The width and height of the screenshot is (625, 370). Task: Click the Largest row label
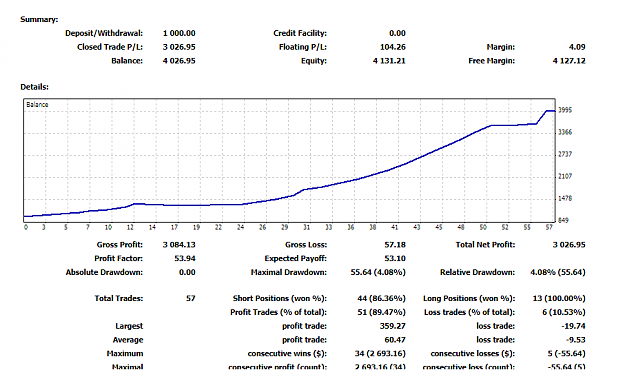click(129, 326)
